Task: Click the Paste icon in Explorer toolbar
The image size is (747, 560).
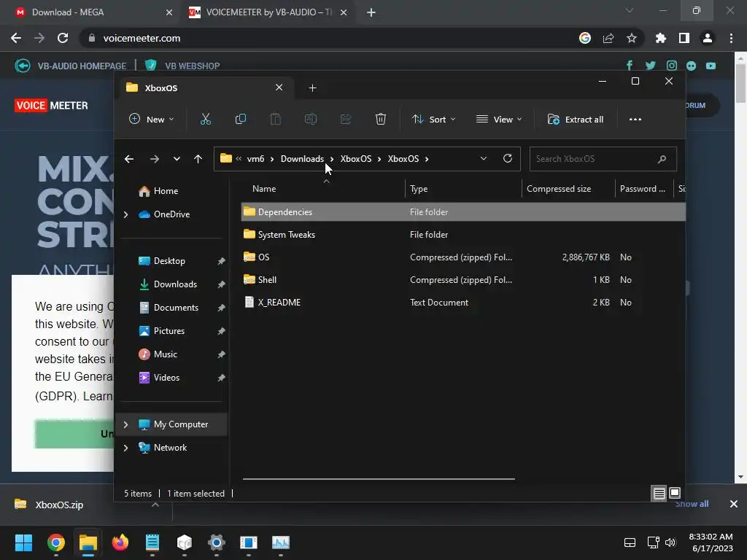Action: (275, 119)
